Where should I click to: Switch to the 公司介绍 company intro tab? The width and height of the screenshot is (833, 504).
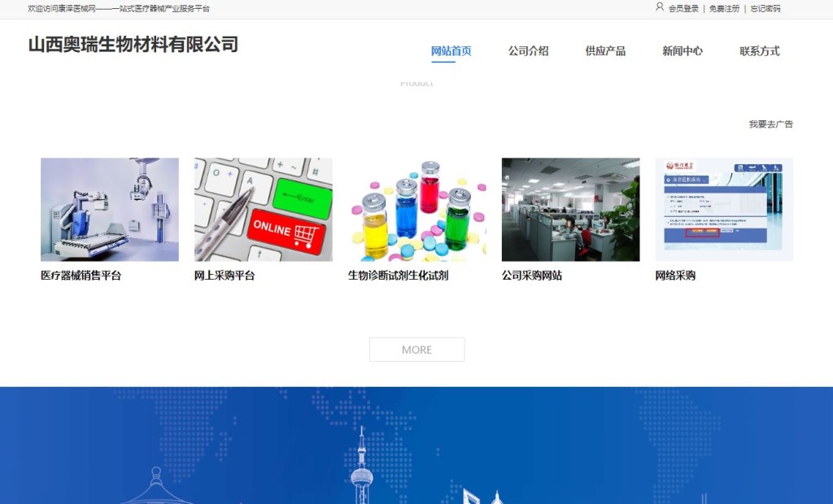point(529,50)
